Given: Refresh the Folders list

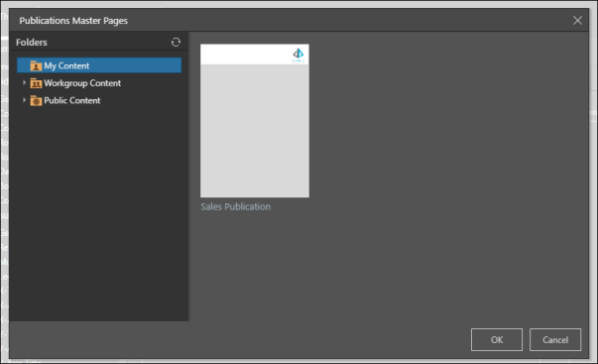Looking at the screenshot, I should coord(176,42).
